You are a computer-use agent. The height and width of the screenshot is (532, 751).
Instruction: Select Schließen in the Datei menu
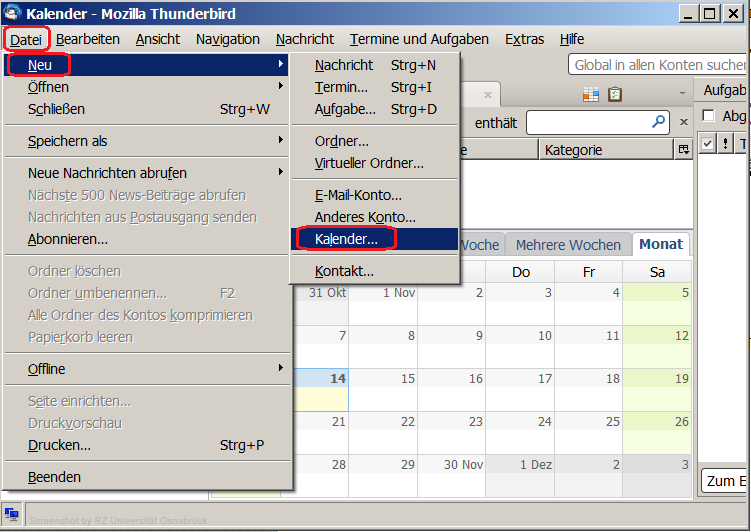[147, 109]
